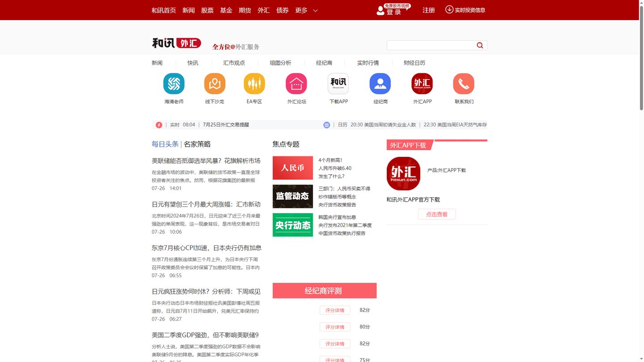Open headline 日元疯狂涨势何时休
644x362 pixels.
[x=206, y=291]
